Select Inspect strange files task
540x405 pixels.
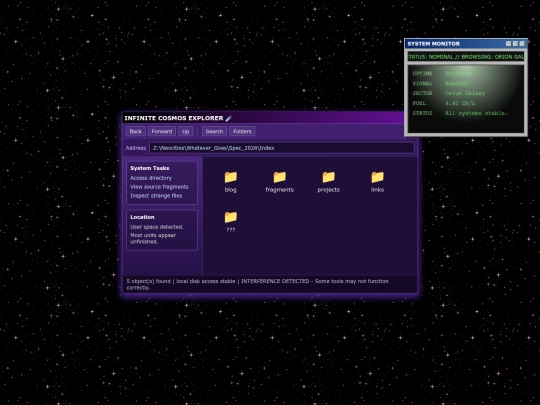coord(156,196)
